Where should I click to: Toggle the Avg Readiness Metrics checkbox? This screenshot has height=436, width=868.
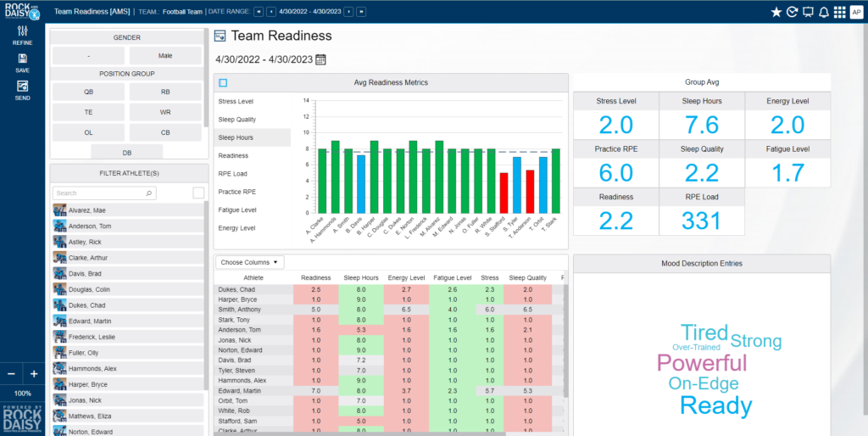coord(223,83)
